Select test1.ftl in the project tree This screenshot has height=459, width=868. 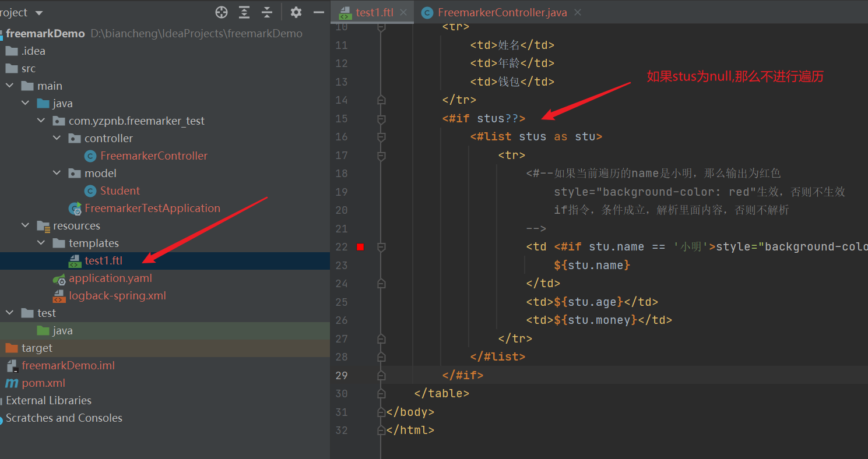[x=104, y=260]
